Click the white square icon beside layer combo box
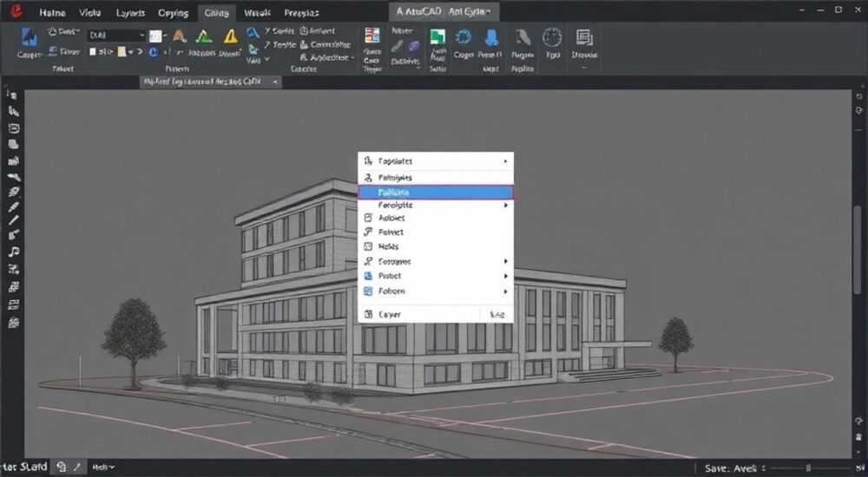 (155, 36)
